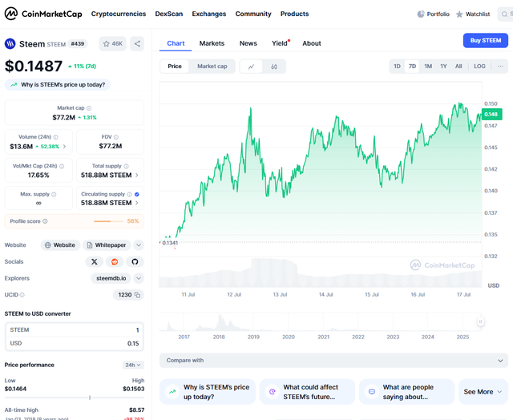Set chart range to 1D
Image resolution: width=513 pixels, height=420 pixels.
(397, 67)
